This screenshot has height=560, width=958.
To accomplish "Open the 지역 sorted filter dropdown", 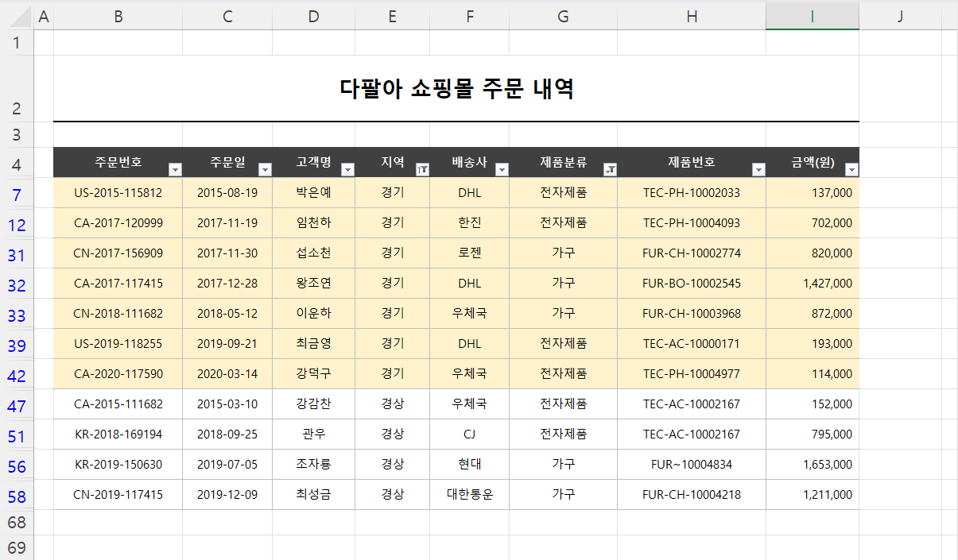I will 423,169.
